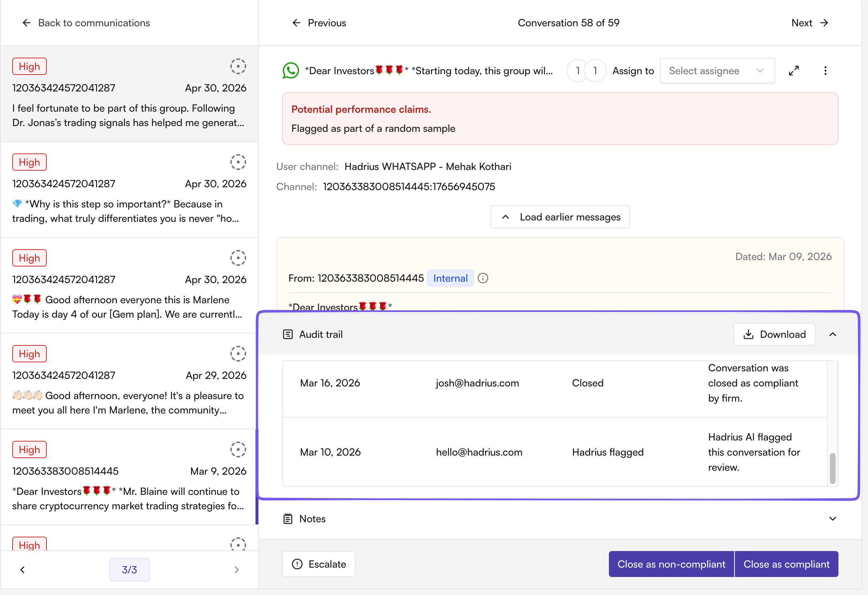
Task: Click the Notes notepad icon
Action: pyautogui.click(x=288, y=519)
